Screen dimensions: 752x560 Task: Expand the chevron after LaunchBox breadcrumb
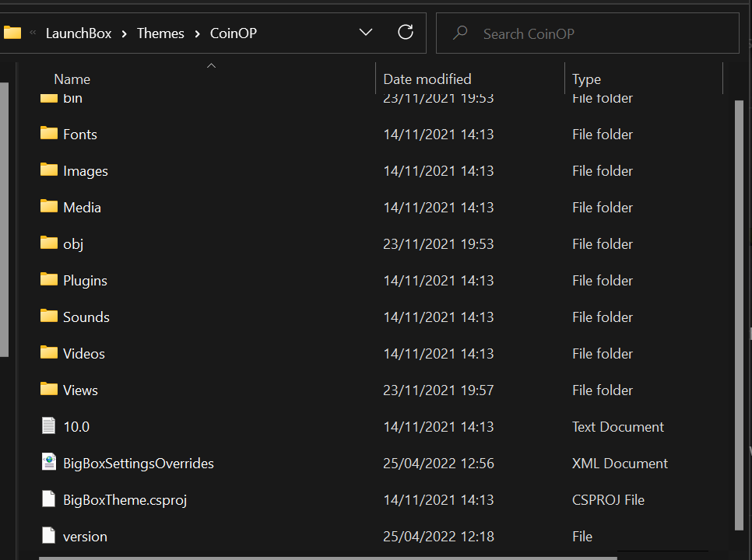[x=125, y=33]
